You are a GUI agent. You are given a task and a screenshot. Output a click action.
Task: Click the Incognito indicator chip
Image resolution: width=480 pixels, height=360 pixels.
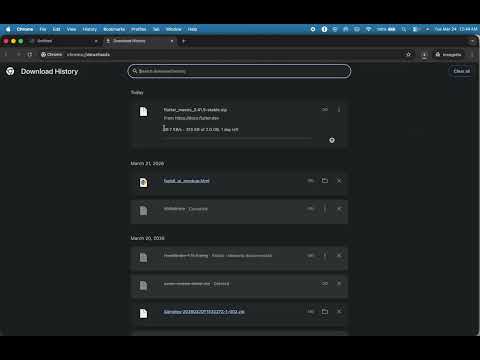(449, 54)
